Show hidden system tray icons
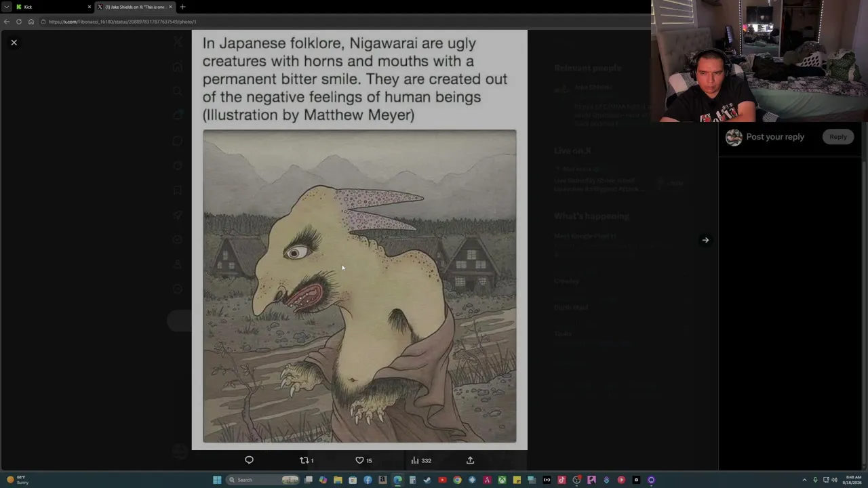This screenshot has width=868, height=488. [x=804, y=480]
